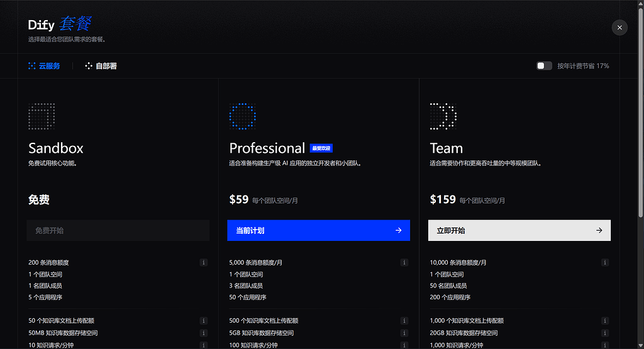Click Professional 3 名团队成员 text
Screen dimensions: 644x349
246,285
